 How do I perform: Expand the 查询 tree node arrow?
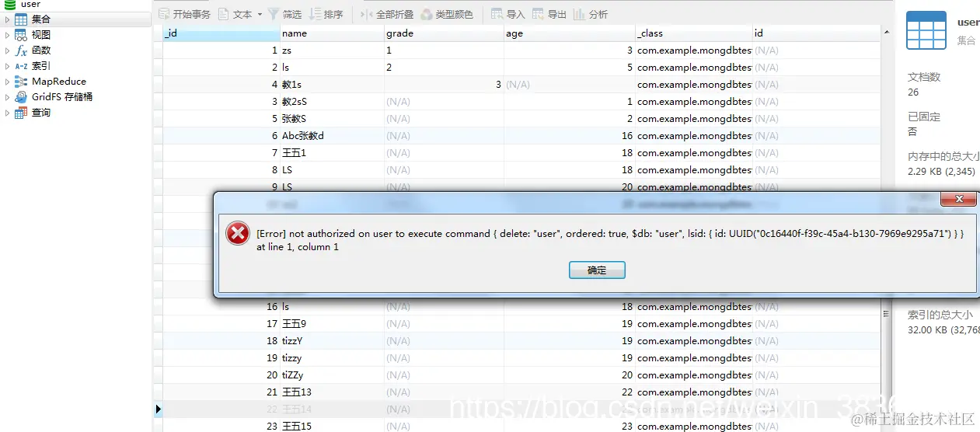point(8,113)
